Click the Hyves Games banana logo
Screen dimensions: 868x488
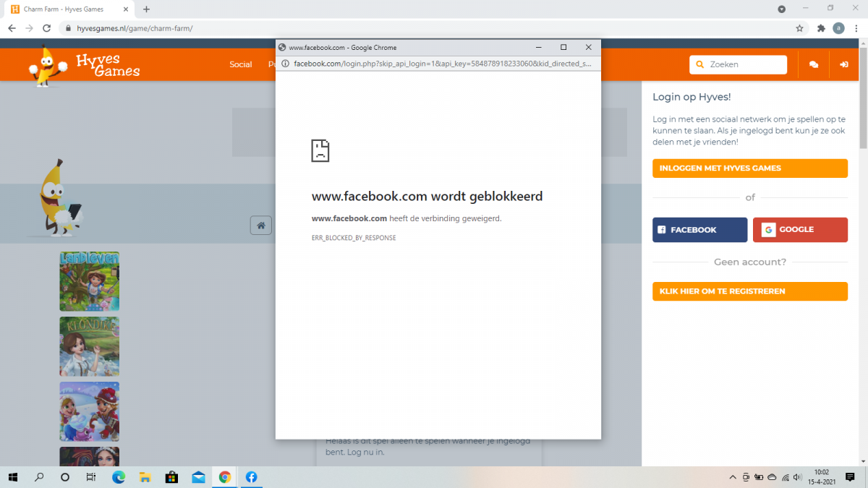pyautogui.click(x=85, y=64)
